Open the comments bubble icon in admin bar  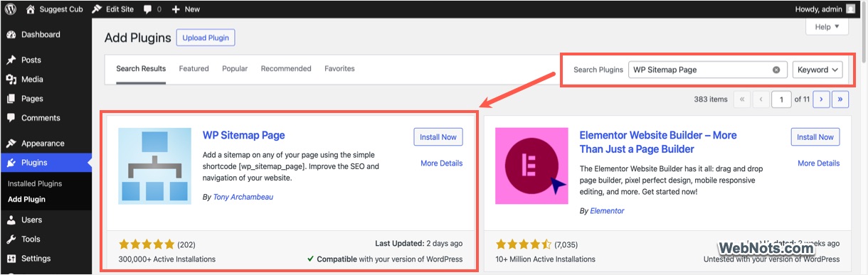click(x=148, y=9)
